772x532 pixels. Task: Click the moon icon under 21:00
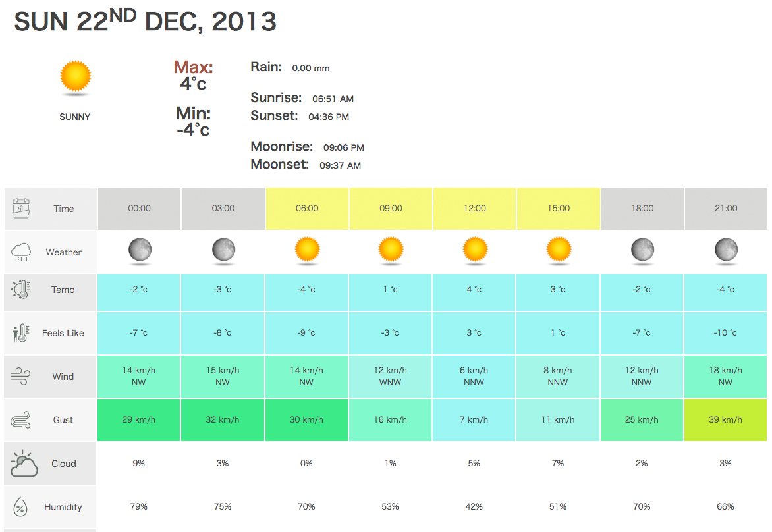tap(726, 250)
